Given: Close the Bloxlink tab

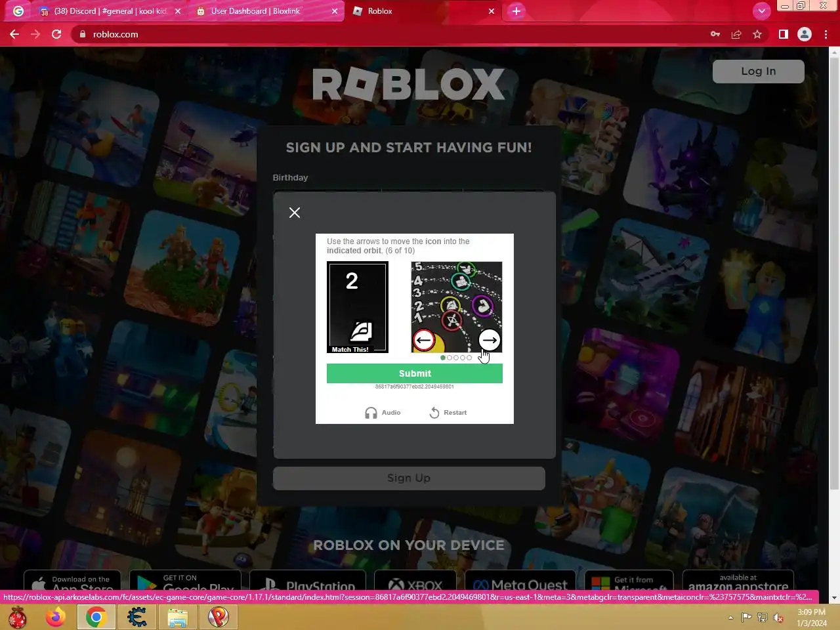Looking at the screenshot, I should [335, 11].
